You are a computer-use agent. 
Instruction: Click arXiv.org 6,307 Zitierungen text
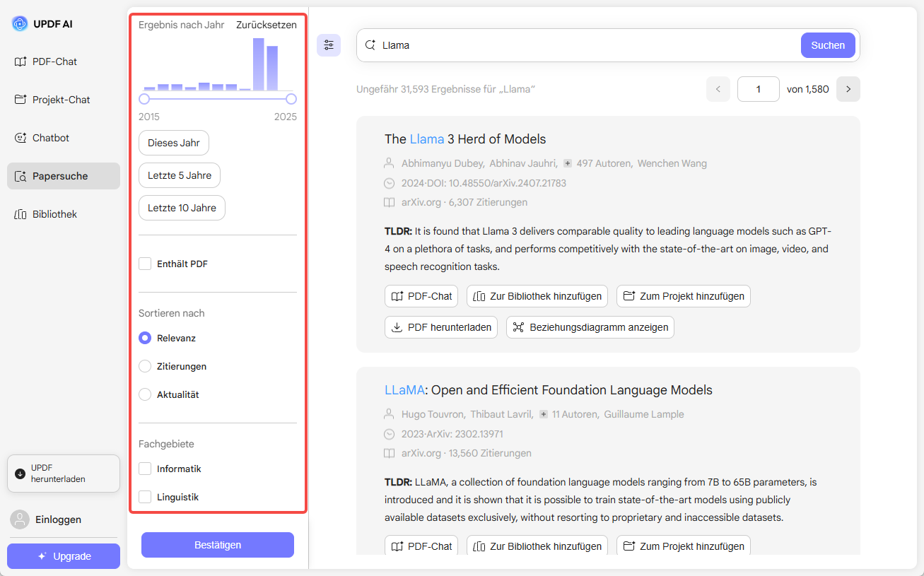[464, 202]
